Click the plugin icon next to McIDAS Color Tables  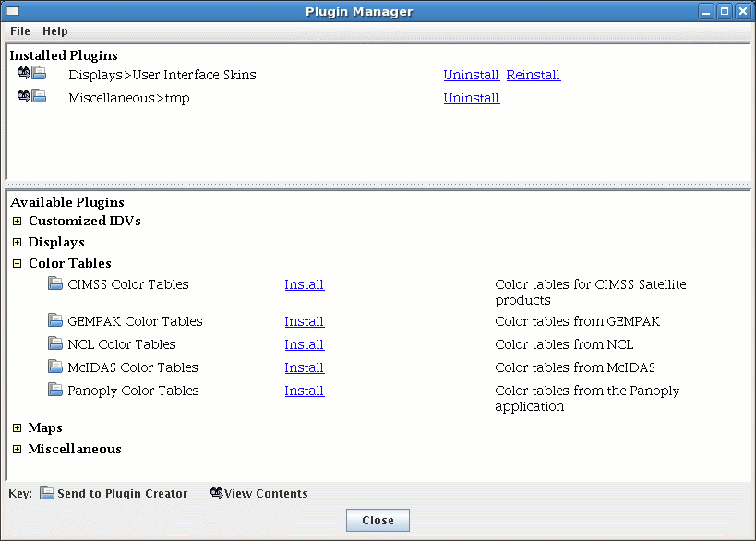[54, 367]
